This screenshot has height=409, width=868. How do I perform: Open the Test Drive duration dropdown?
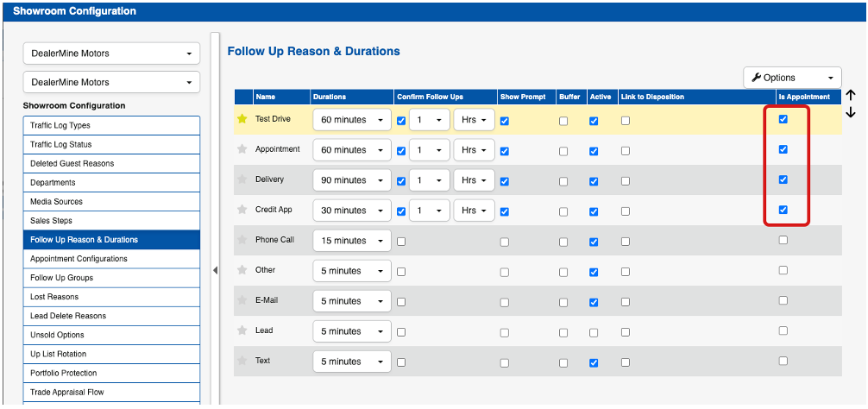coord(351,120)
